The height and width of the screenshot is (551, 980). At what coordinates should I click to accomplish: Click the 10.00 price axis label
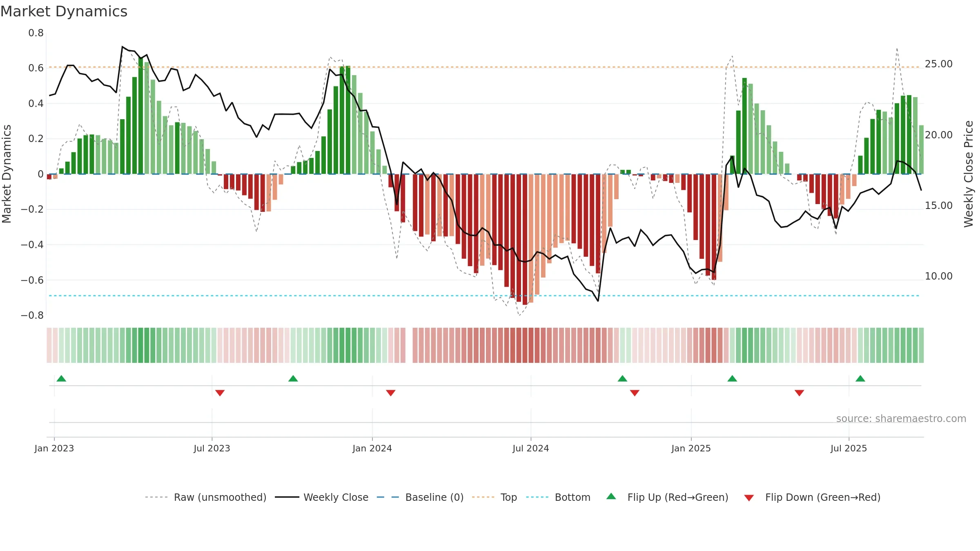[x=939, y=276]
